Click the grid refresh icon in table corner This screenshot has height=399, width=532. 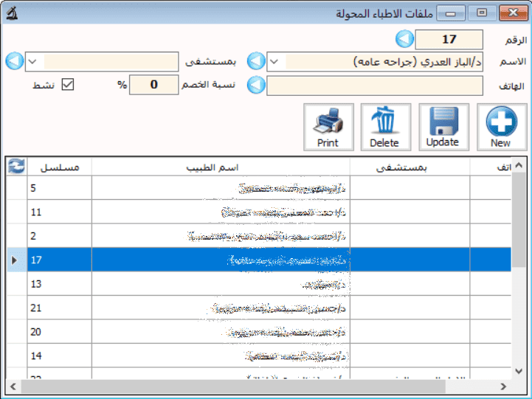click(15, 167)
